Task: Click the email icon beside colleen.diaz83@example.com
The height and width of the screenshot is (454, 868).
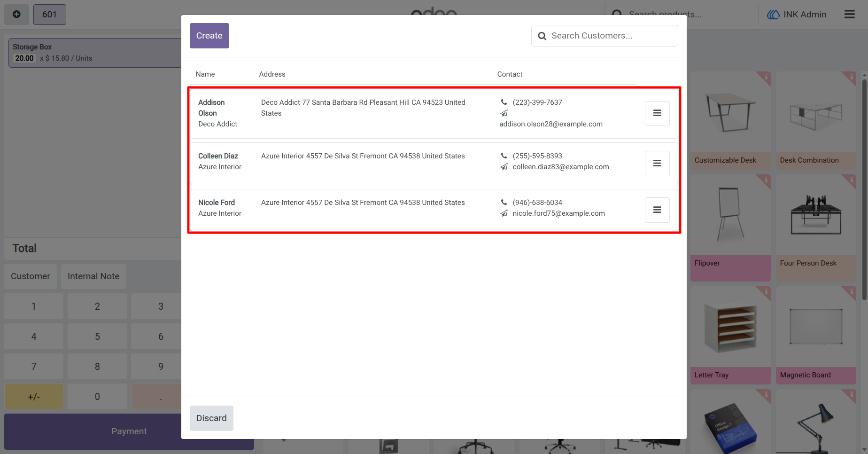Action: click(504, 167)
